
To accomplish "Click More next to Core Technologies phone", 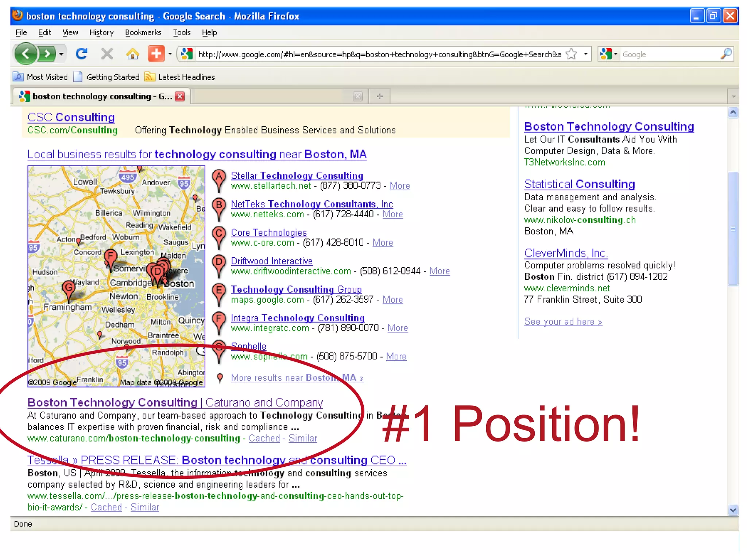I will 383,243.
